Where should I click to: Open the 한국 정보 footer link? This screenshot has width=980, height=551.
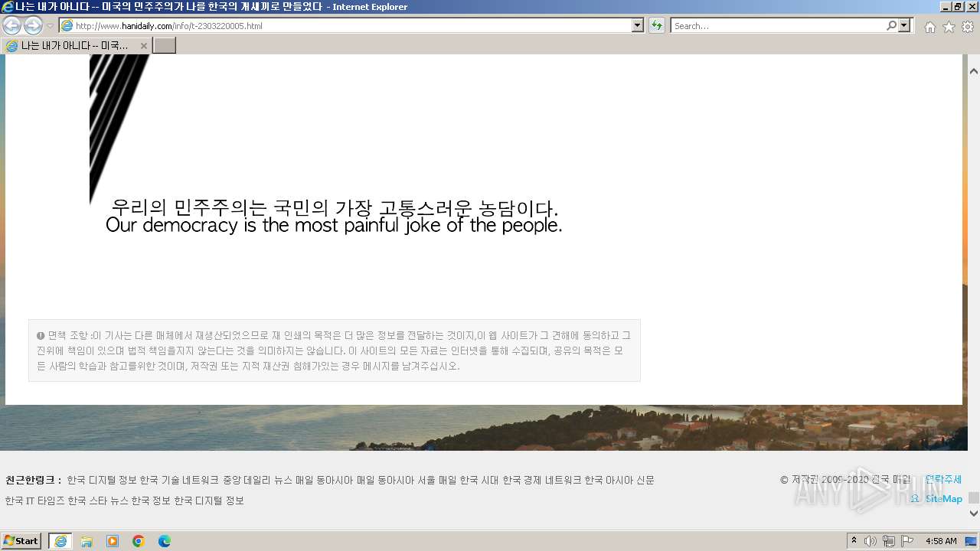[x=151, y=500]
